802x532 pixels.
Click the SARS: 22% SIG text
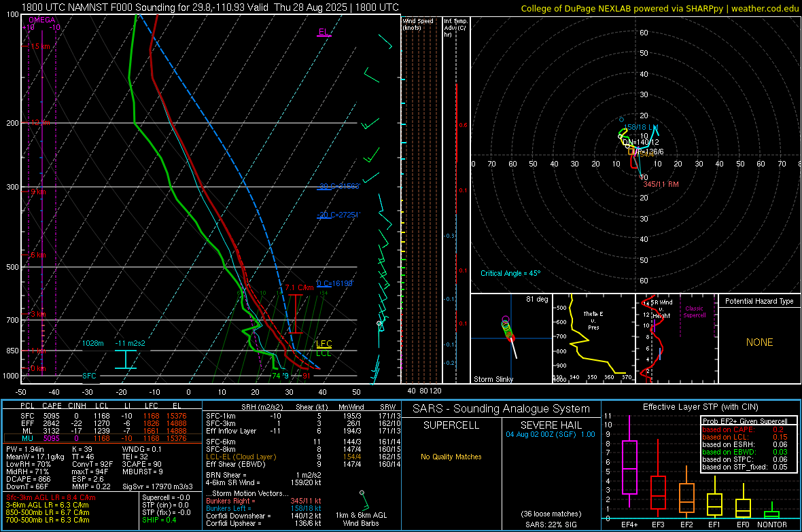pyautogui.click(x=551, y=525)
